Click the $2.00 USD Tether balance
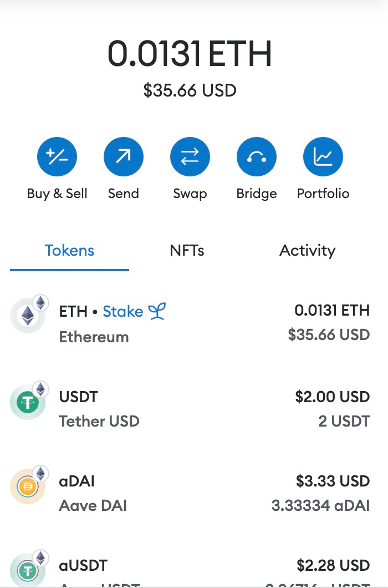Screen dimensions: 388x588 coord(332,397)
